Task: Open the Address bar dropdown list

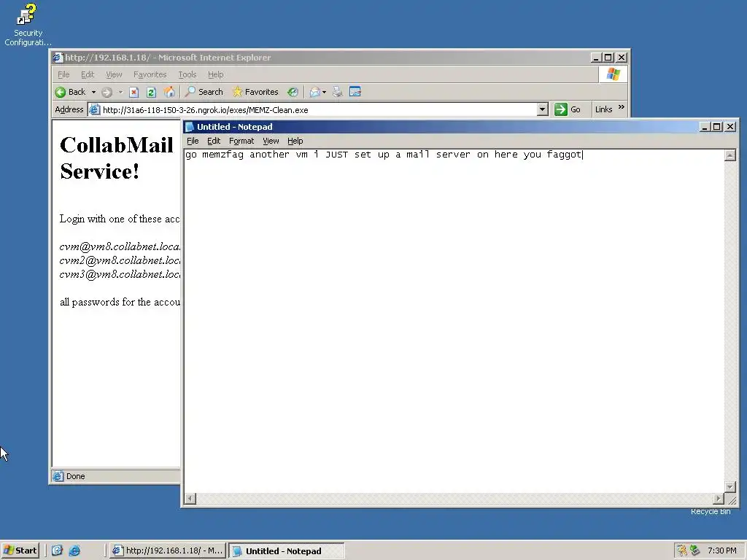Action: [x=542, y=109]
